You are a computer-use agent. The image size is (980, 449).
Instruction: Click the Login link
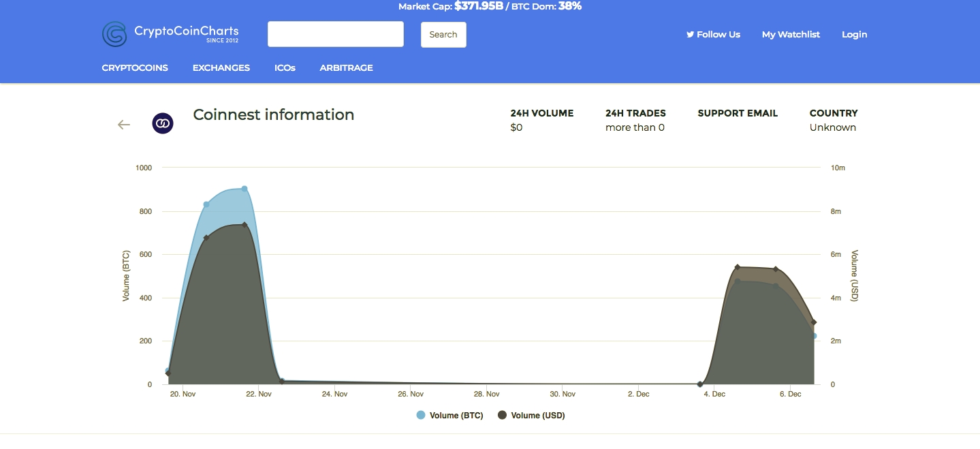(x=855, y=34)
